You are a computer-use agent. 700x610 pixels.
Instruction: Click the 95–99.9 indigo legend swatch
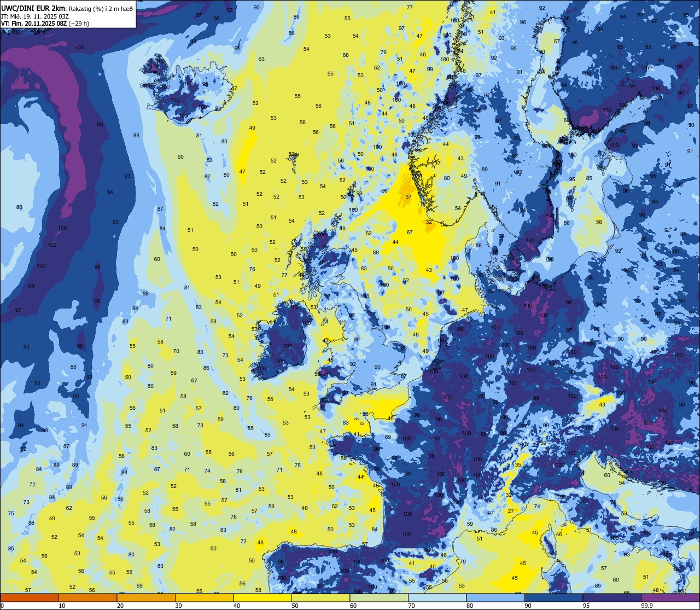[x=612, y=598]
